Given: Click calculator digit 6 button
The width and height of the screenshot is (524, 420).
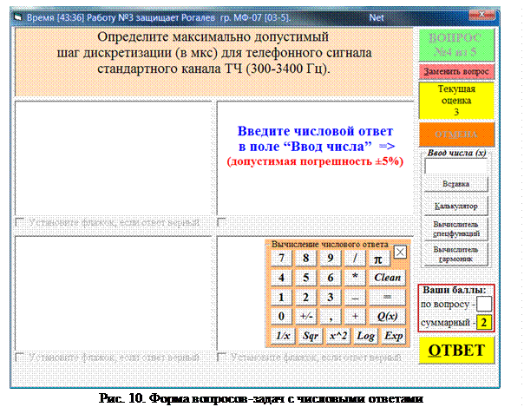Looking at the screenshot, I should (x=331, y=278).
